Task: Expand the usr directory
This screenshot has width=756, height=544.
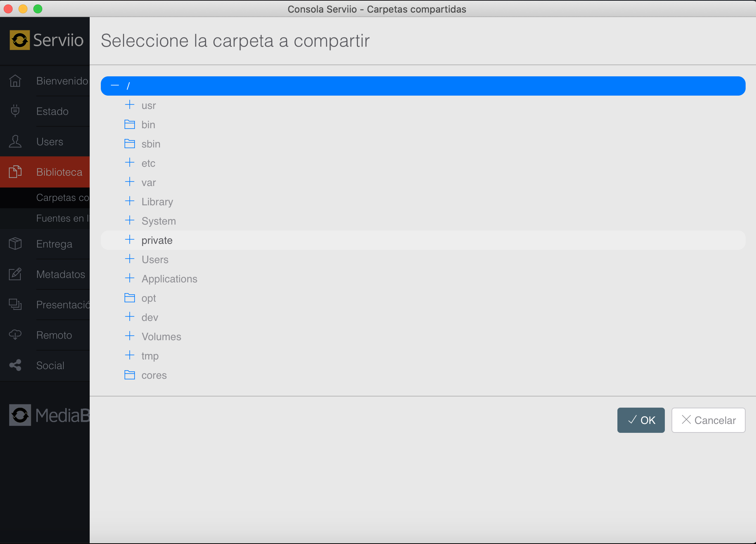Action: [x=130, y=105]
